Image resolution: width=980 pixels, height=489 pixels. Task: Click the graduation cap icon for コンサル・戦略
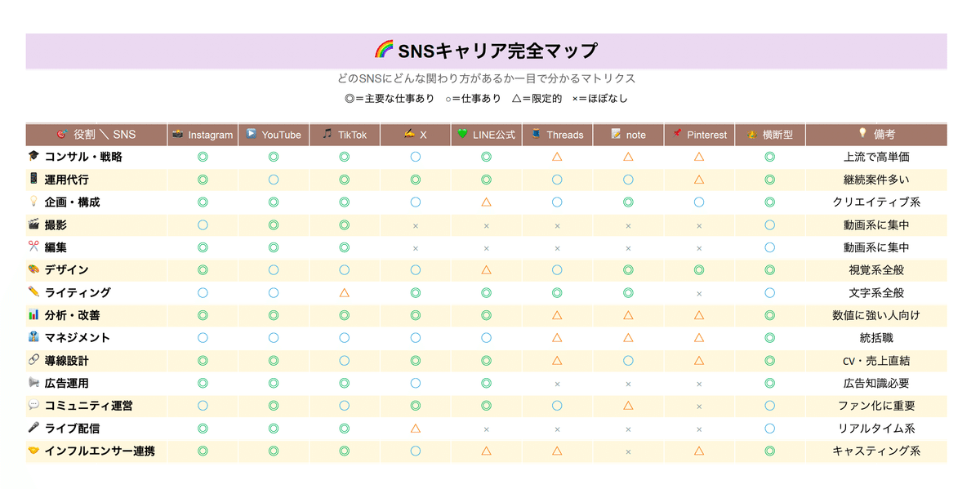[33, 157]
